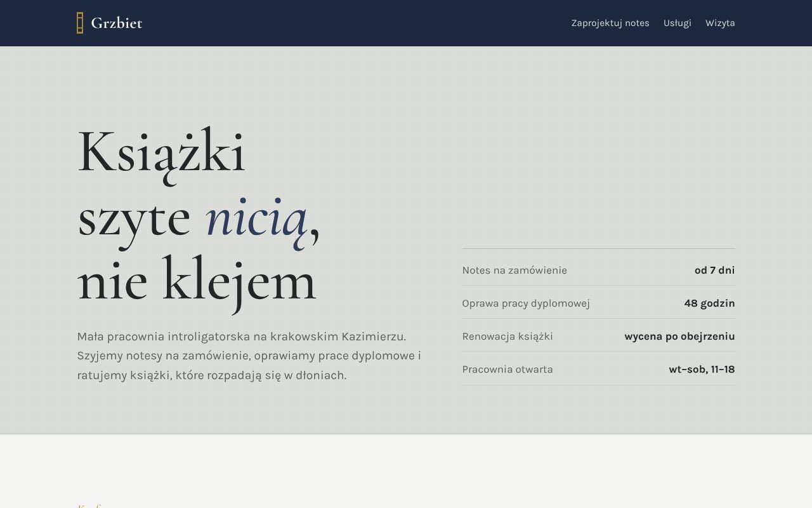Viewport: 812px width, 508px height.
Task: Click the Grzbiet brand name
Action: 117,23
